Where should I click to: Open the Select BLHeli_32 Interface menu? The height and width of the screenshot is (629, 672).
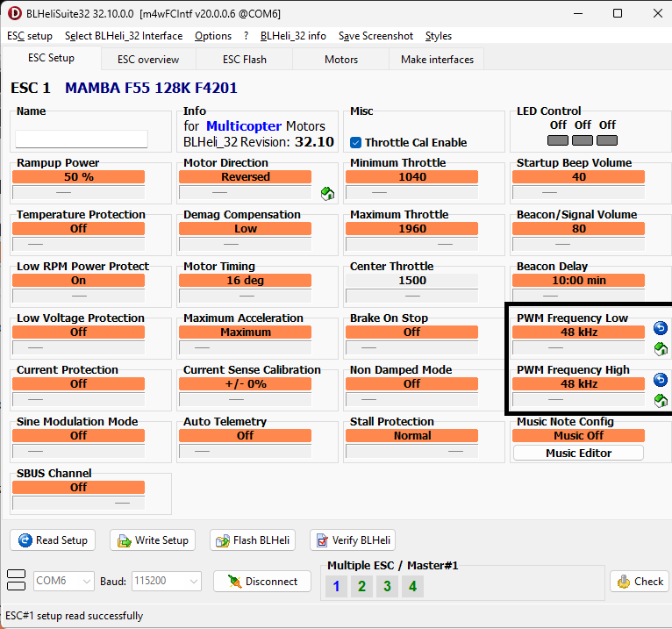click(x=124, y=36)
